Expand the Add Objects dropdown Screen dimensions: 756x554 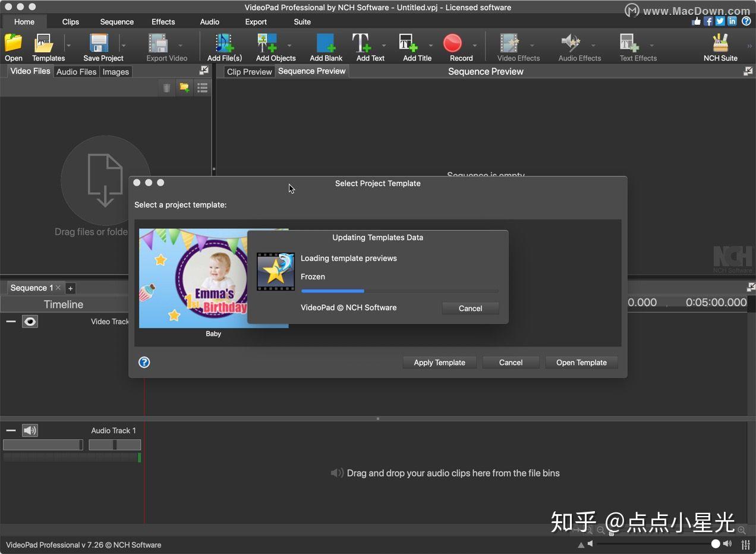291,45
